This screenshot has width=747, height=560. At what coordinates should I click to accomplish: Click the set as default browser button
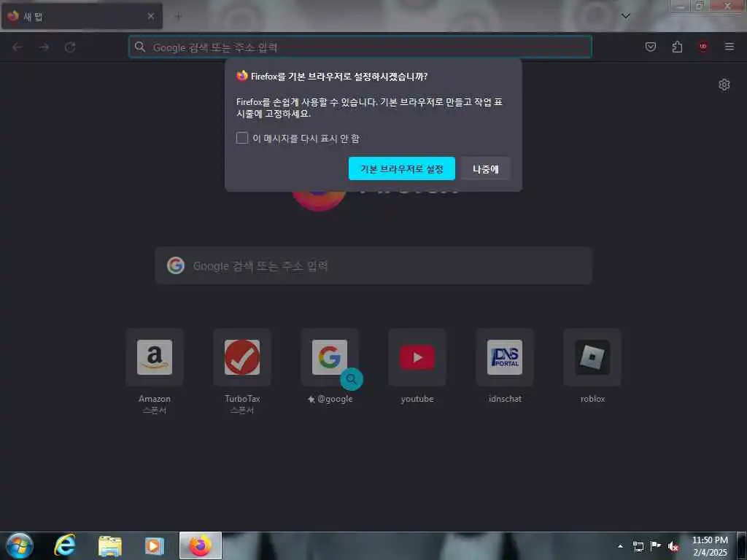[402, 168]
